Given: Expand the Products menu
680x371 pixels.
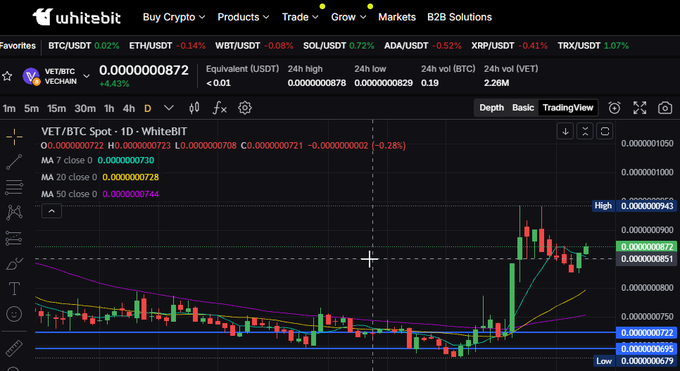Looking at the screenshot, I should (243, 17).
